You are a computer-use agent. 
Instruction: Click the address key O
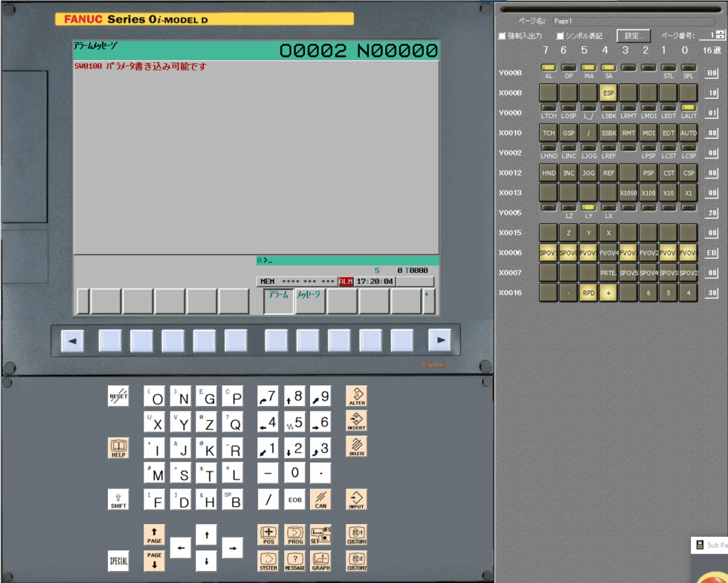(x=154, y=396)
